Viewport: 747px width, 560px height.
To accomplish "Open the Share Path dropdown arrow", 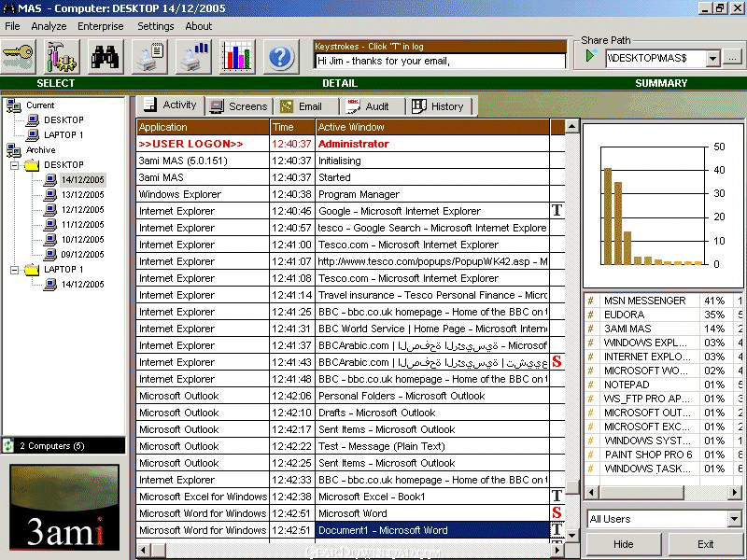I will point(712,58).
